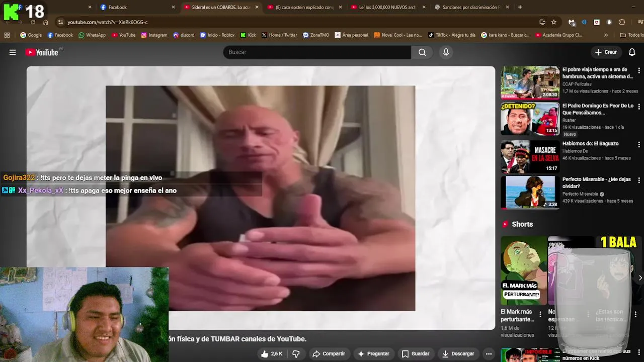This screenshot has height=362, width=644.
Task: Go to browser home page icon
Action: 45,22
